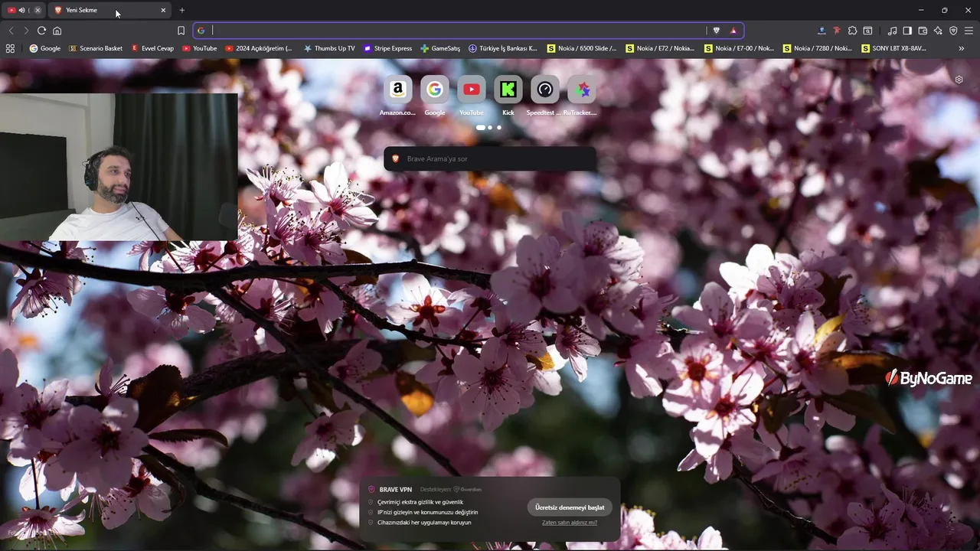This screenshot has height=551, width=980.
Task: Open the Google bookmark
Action: 45,48
